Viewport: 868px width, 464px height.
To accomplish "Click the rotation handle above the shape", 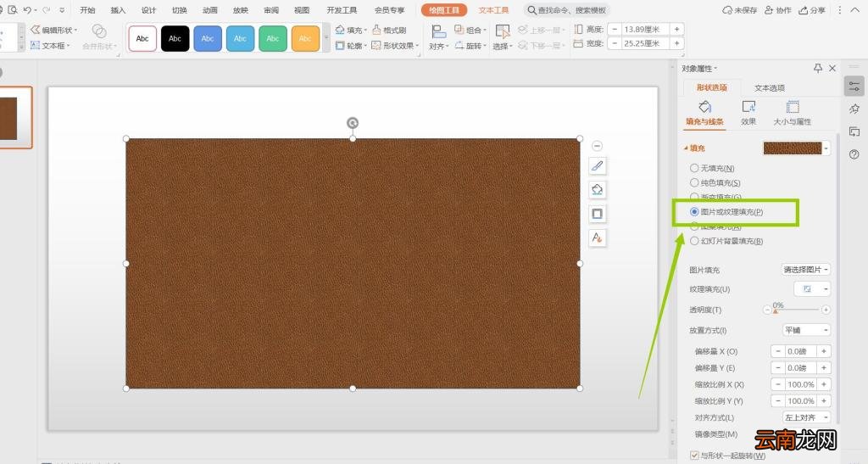I will (353, 123).
